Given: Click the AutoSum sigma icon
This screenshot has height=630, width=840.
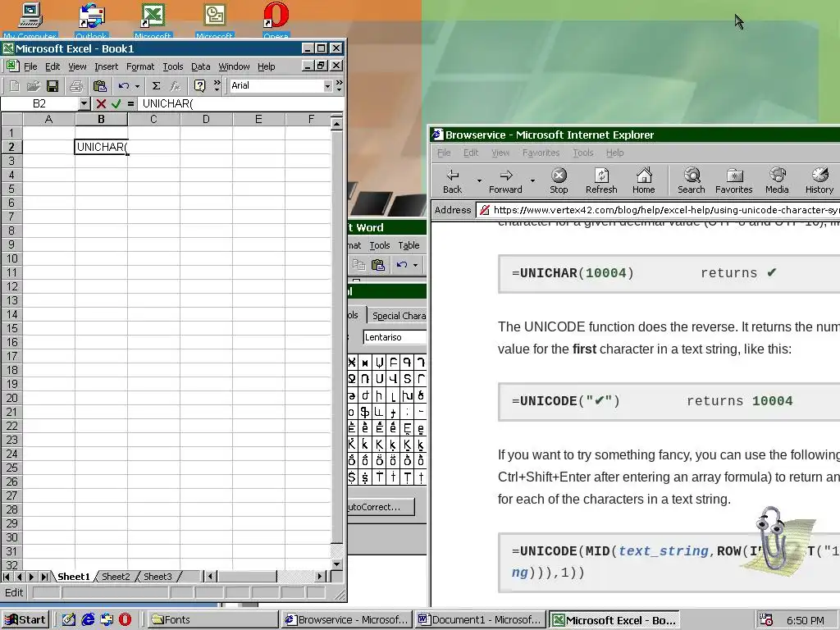Looking at the screenshot, I should [x=156, y=85].
